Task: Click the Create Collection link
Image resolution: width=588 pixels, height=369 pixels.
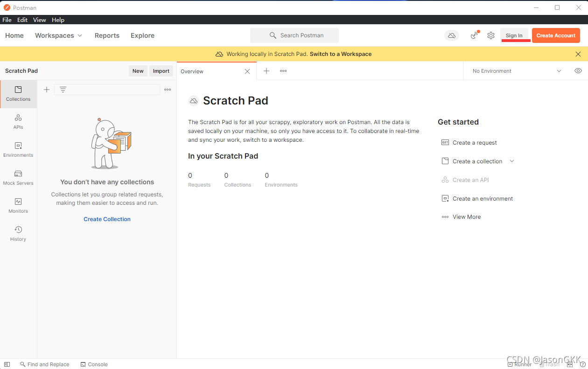Action: point(107,219)
